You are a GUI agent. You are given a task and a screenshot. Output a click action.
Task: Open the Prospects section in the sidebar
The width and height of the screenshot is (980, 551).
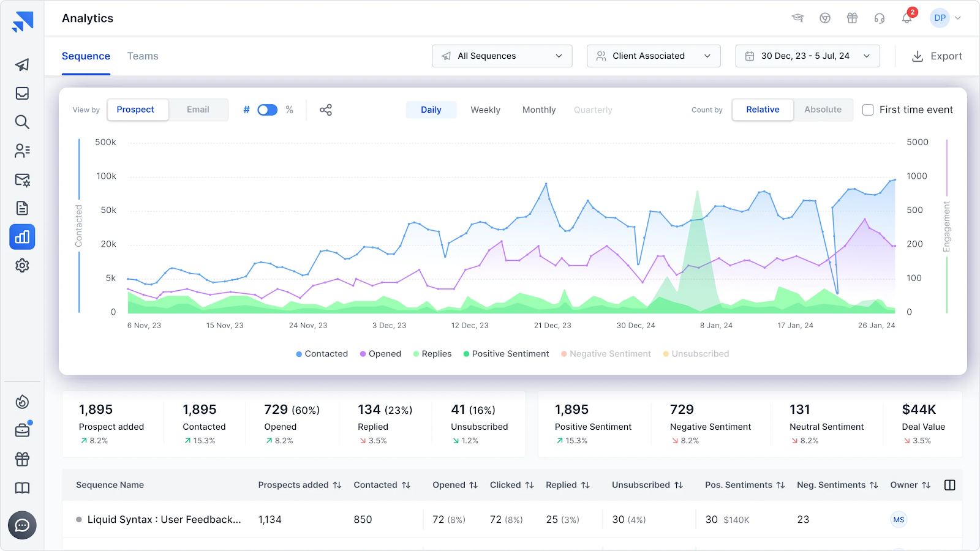[x=22, y=151]
